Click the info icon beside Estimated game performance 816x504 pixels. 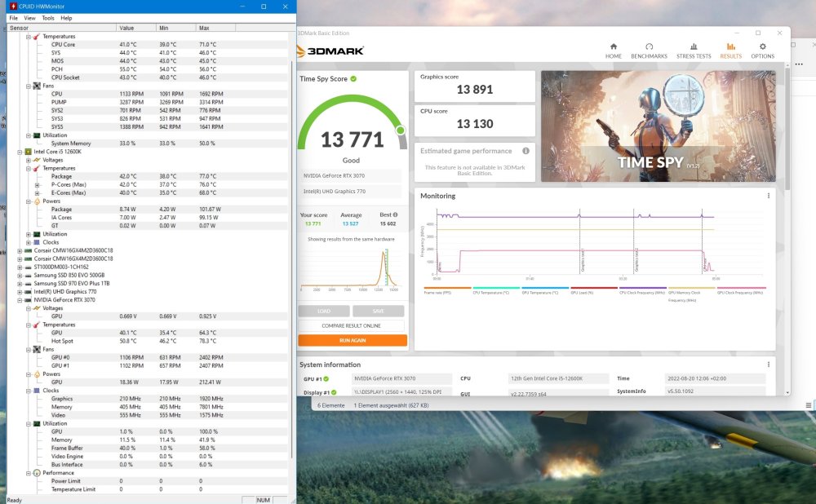[526, 151]
